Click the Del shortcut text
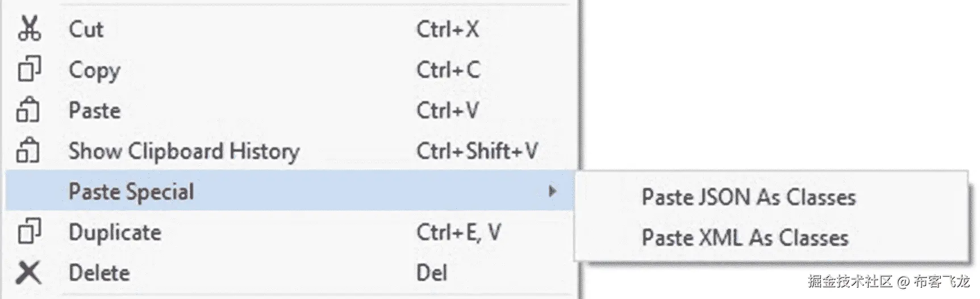 (x=432, y=273)
